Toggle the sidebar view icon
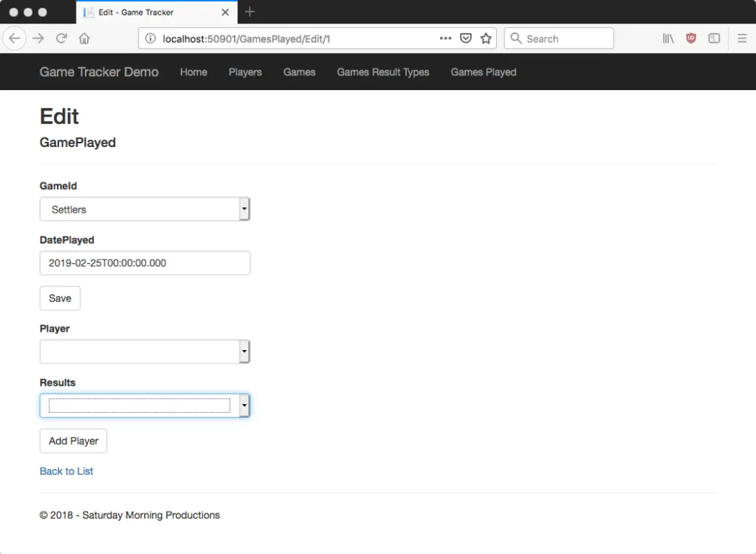The height and width of the screenshot is (554, 756). pyautogui.click(x=714, y=38)
